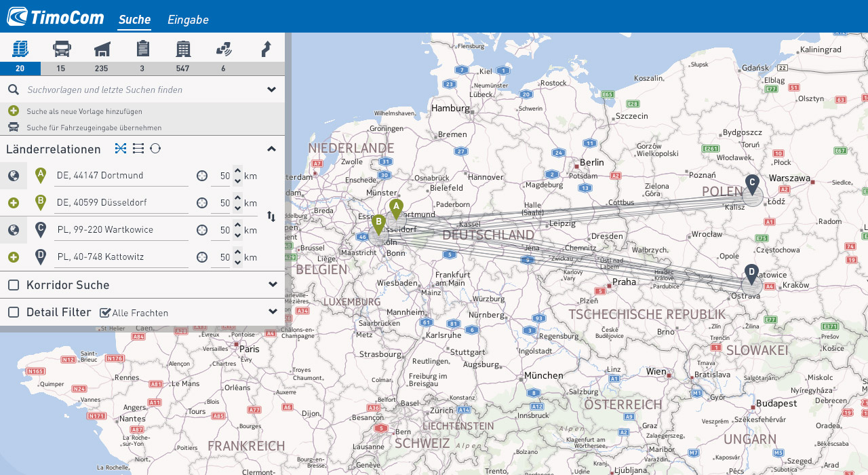Screen dimensions: 868x475
Task: Open the warehouse storage exchange icon
Action: 102,49
